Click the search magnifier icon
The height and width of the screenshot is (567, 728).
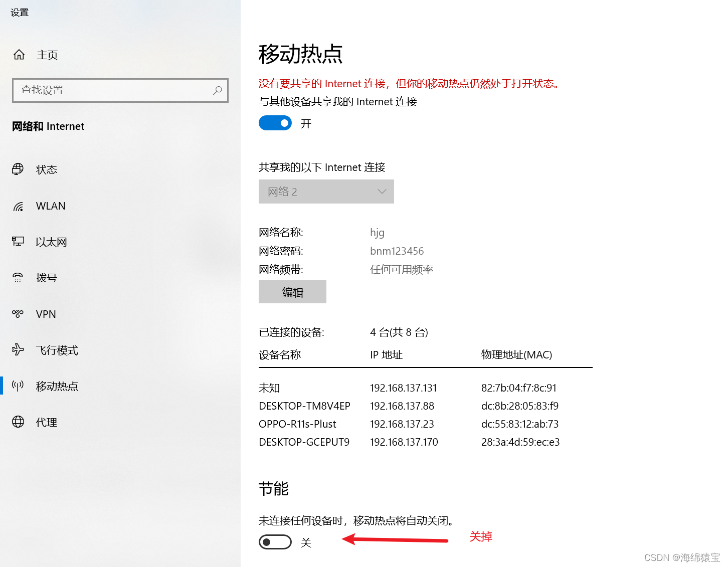coord(217,90)
